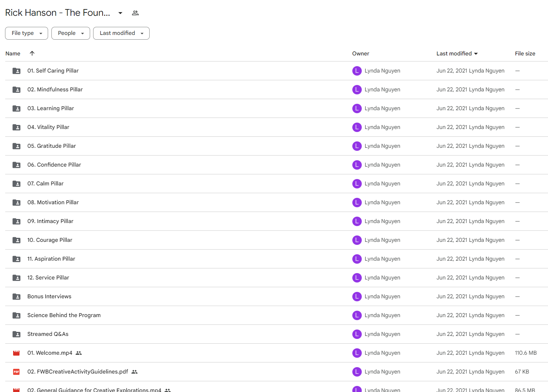Select the 06. Confidence Pillar name

coord(54,165)
